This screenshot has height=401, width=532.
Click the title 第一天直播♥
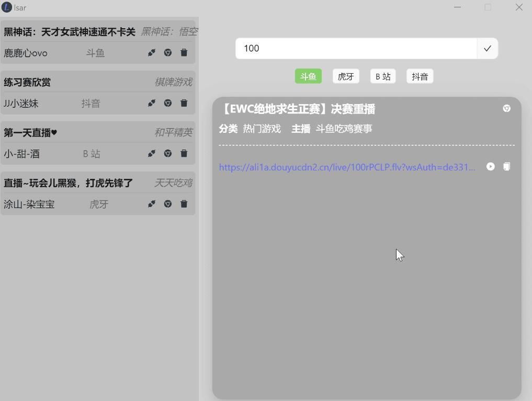(30, 133)
